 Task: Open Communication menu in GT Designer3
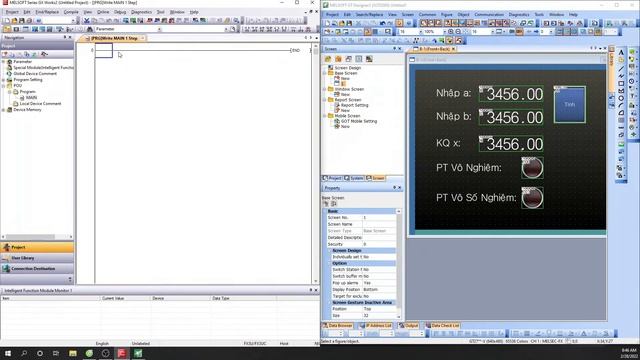(x=489, y=14)
